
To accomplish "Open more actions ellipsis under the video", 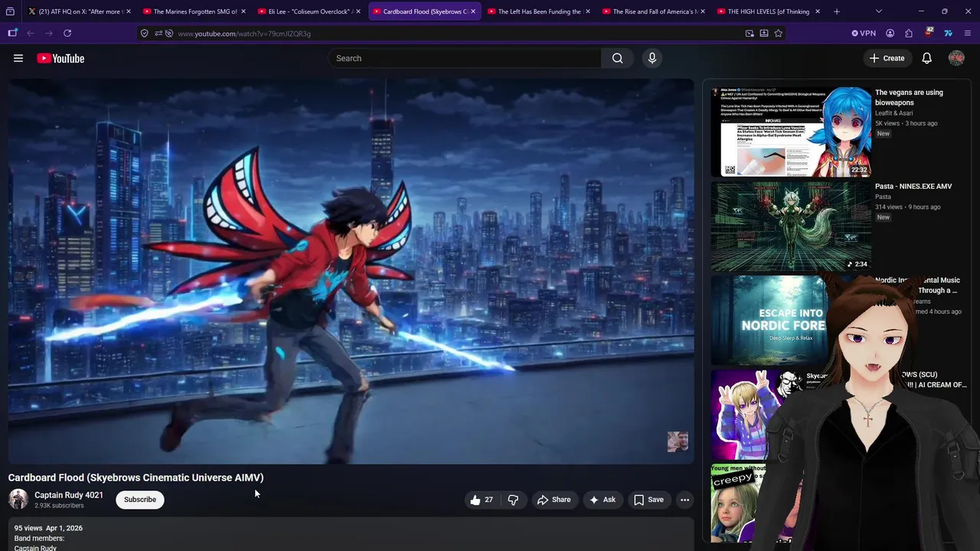I will pos(684,500).
